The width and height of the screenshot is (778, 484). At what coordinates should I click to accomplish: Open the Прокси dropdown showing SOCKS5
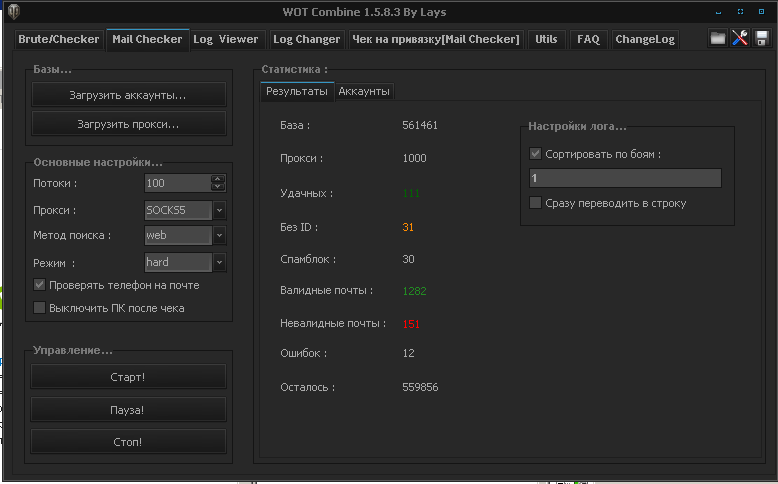pos(219,210)
